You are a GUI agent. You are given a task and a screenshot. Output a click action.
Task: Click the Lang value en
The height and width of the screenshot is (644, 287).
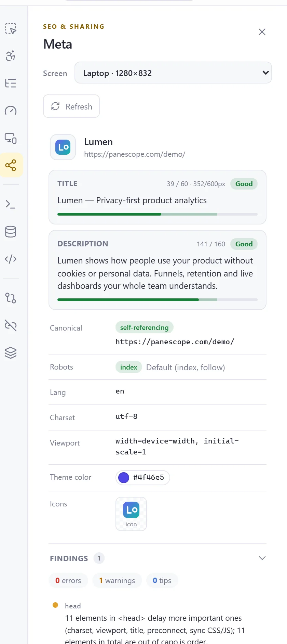120,391
